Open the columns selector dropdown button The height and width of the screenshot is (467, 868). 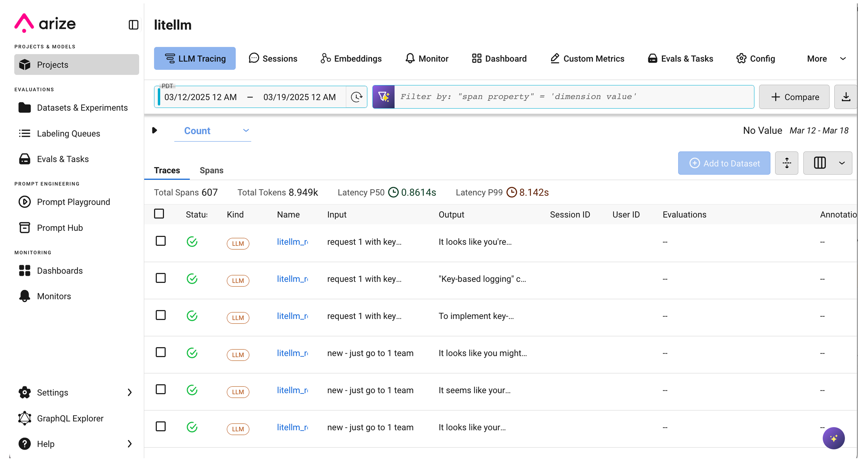click(x=828, y=163)
